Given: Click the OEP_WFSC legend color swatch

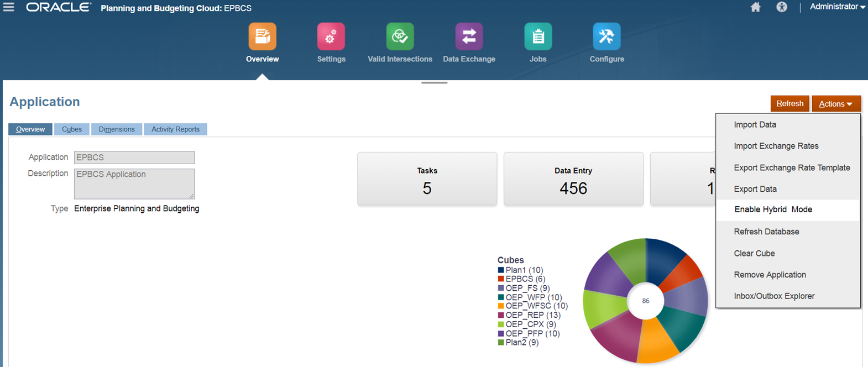Looking at the screenshot, I should [x=501, y=306].
